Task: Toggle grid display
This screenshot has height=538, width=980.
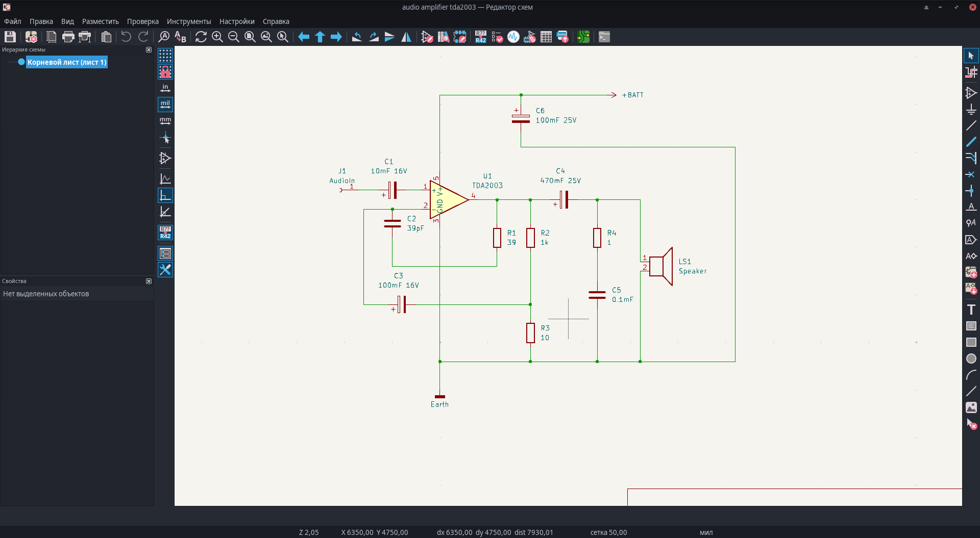Action: pos(165,55)
